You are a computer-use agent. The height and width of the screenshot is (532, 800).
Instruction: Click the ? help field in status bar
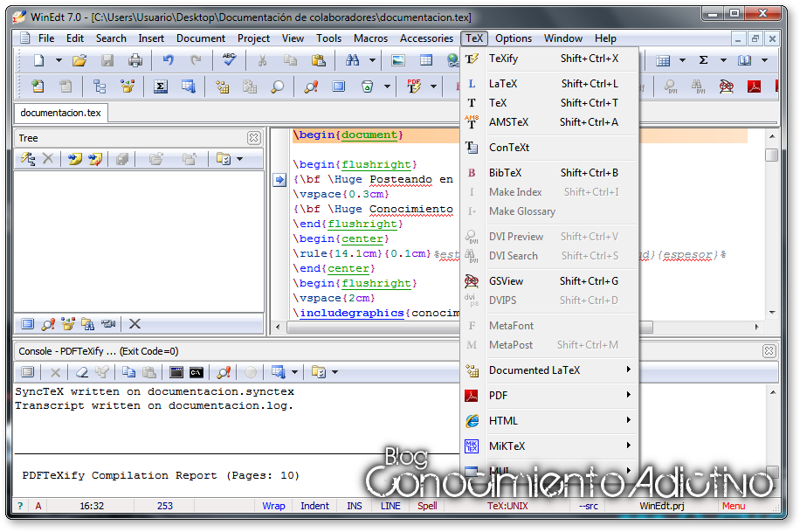[20, 506]
